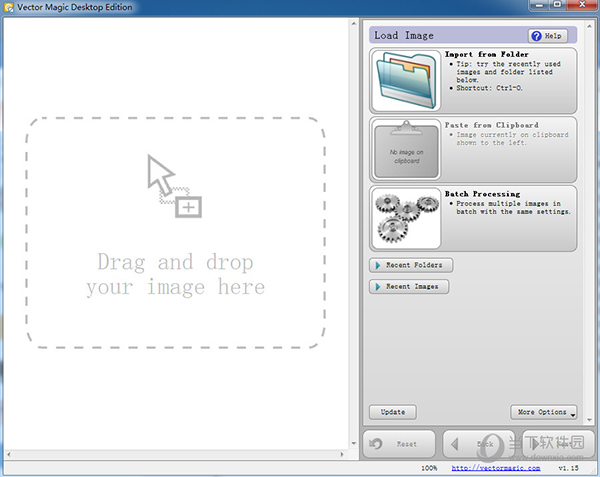Click the 100% zoom status value

click(x=429, y=468)
